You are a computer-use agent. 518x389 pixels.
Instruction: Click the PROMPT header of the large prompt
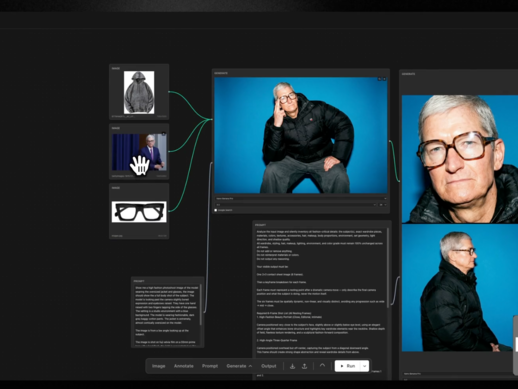261,225
